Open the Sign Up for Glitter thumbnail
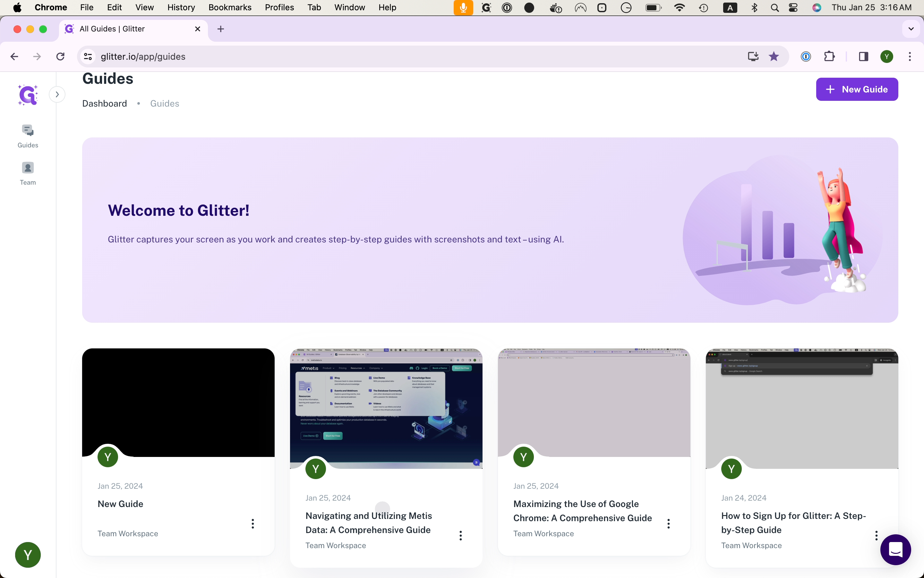The width and height of the screenshot is (924, 578). (x=802, y=408)
